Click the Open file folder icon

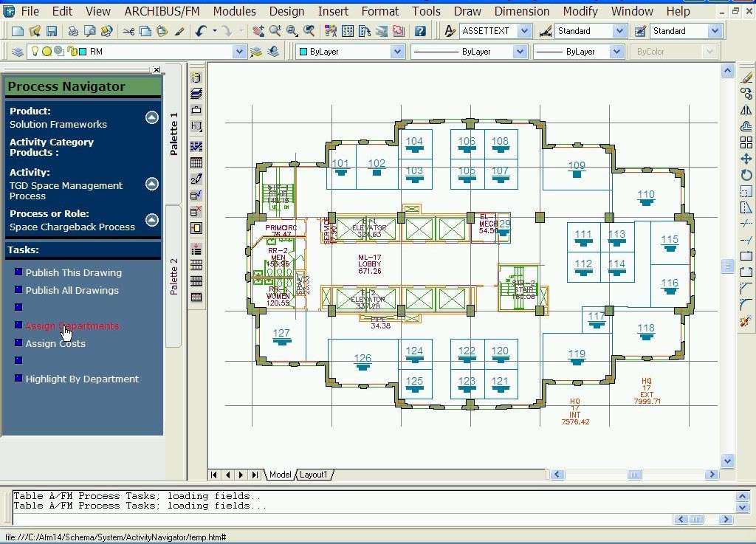pos(35,31)
